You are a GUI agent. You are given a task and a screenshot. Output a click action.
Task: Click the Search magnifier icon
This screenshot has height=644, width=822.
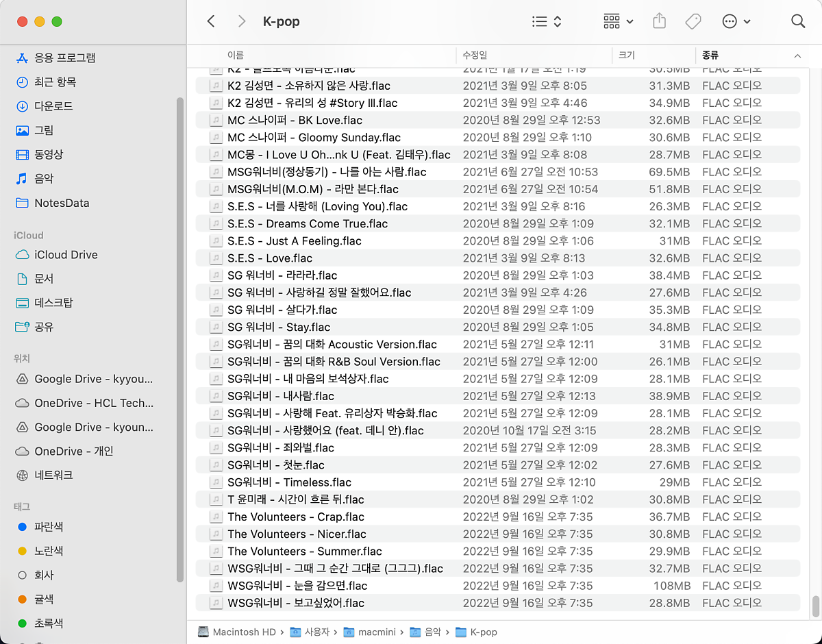coord(798,21)
